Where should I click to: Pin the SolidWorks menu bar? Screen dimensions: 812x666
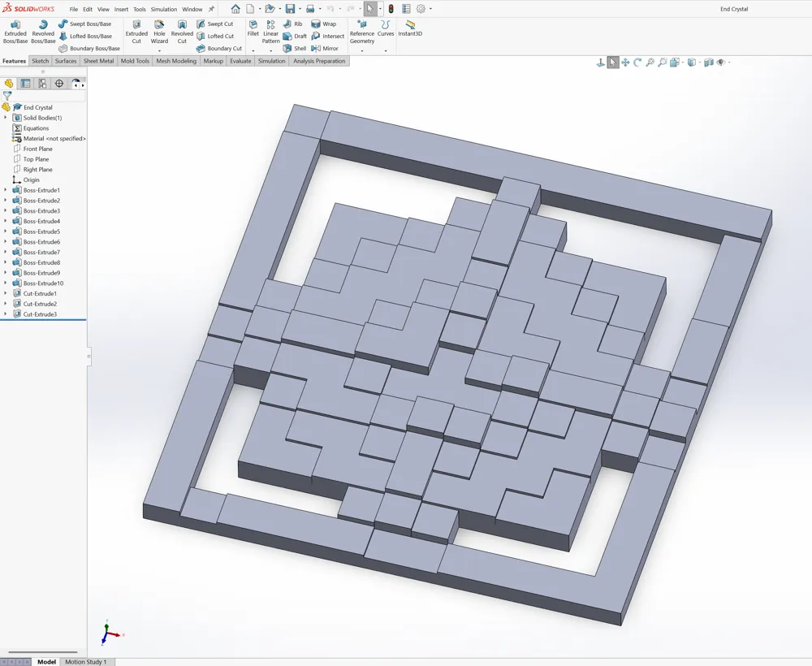(211, 9)
